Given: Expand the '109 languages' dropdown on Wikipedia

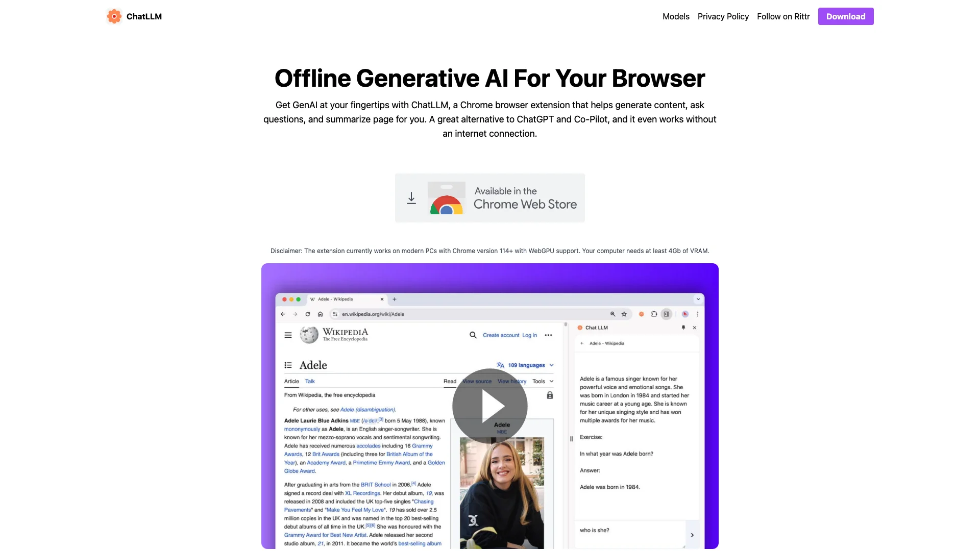Looking at the screenshot, I should coord(528,365).
